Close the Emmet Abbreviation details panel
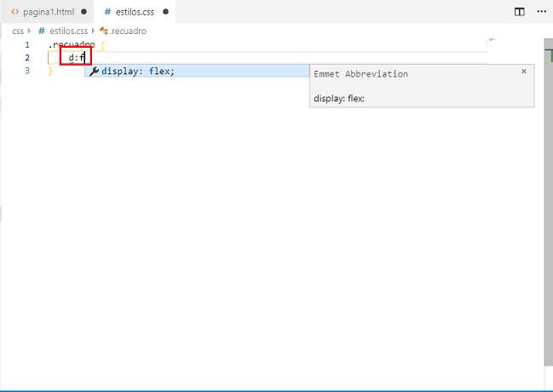This screenshot has height=392, width=553. (524, 72)
